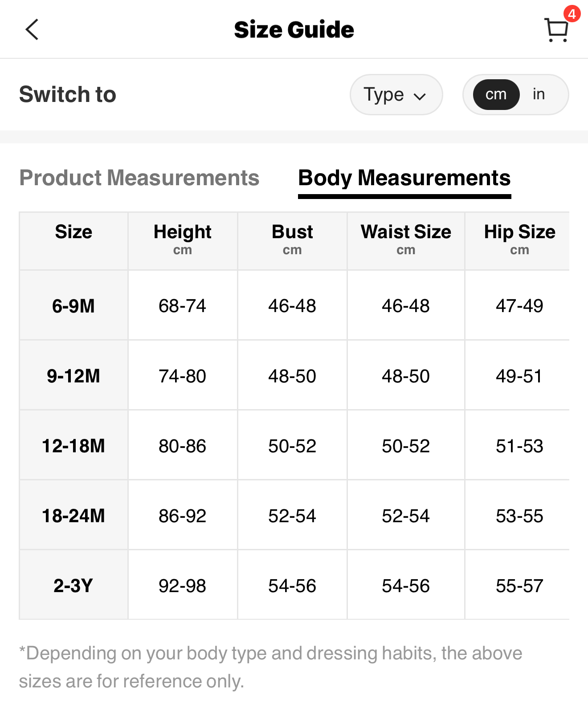Select the 2-3Y size row

(x=73, y=585)
